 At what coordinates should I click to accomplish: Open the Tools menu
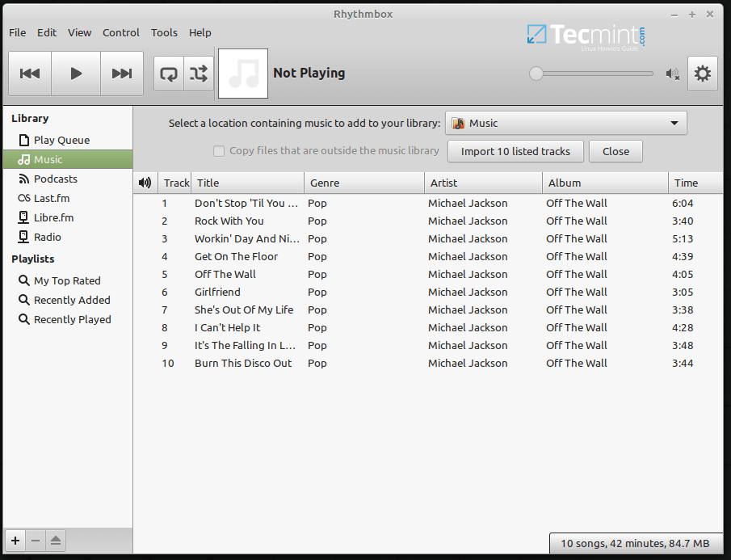click(164, 32)
